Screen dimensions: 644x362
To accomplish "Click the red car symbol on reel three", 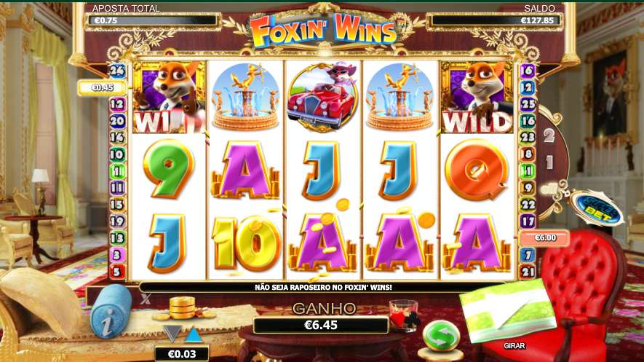I will [322, 97].
